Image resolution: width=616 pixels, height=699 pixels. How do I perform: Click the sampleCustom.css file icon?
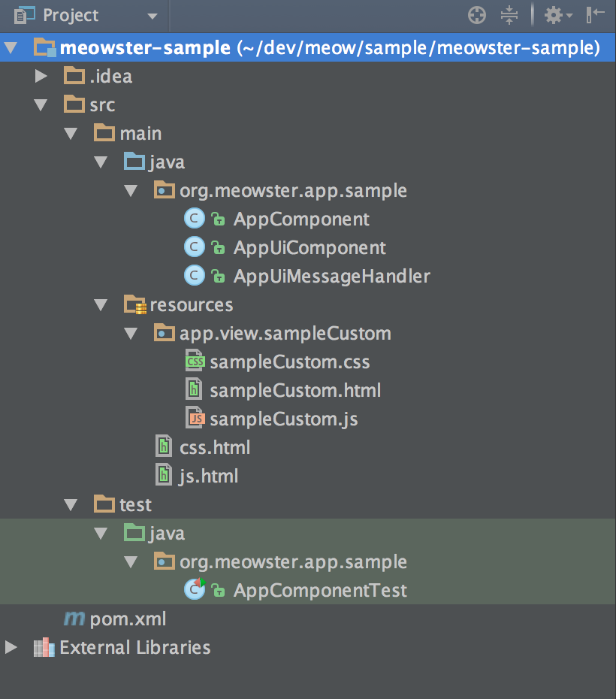click(x=195, y=362)
